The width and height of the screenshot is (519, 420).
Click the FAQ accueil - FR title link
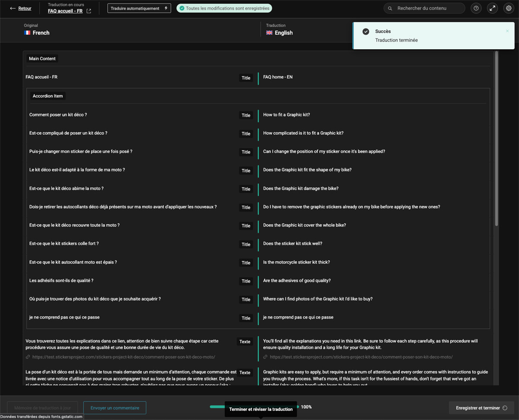[65, 11]
